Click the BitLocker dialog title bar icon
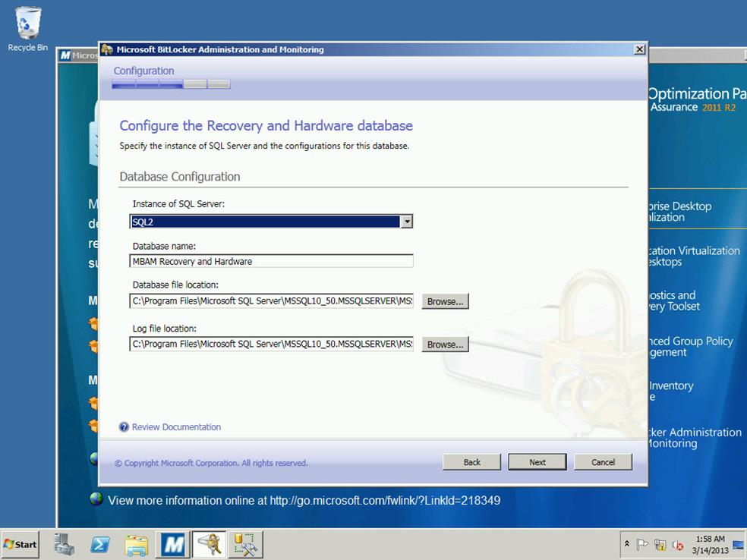Screen dimensions: 747x560 (x=107, y=49)
